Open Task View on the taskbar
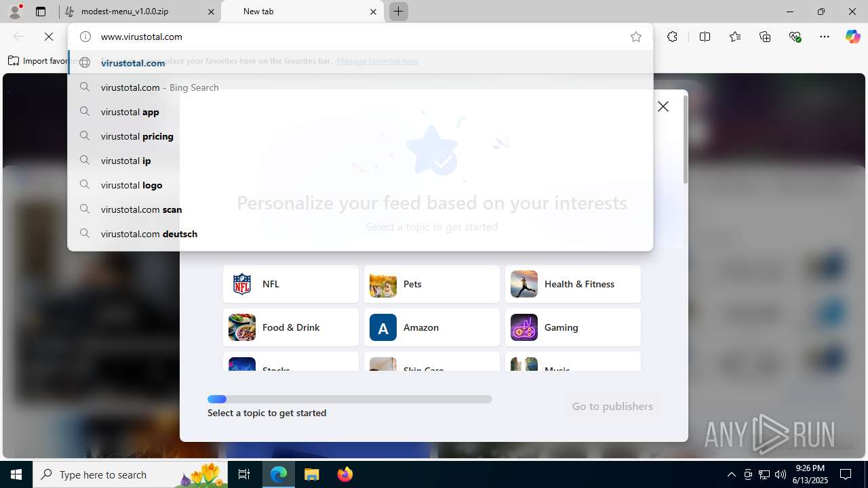The image size is (868, 488). click(244, 474)
